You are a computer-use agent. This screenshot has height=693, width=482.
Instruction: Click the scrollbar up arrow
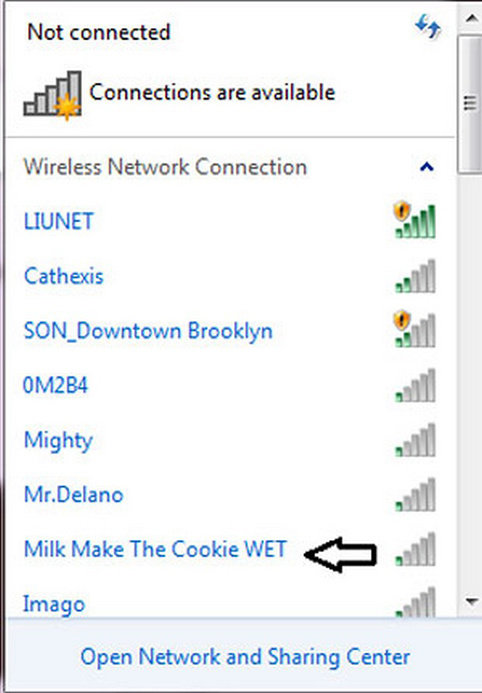coord(471,18)
